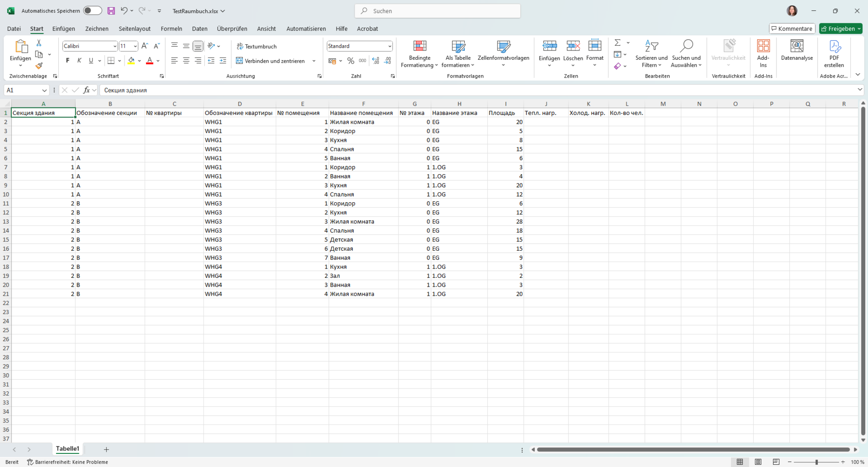Viewport: 868px width, 467px height.
Task: Open the Kommentare pane button
Action: pyautogui.click(x=792, y=28)
